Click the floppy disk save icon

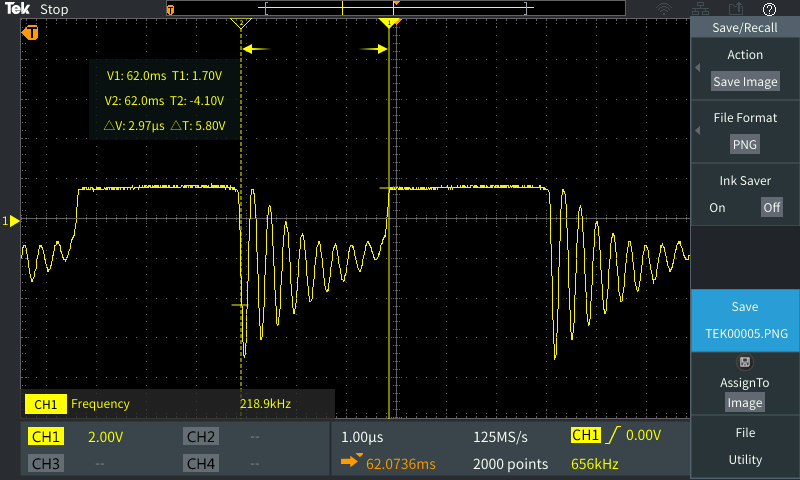point(745,362)
